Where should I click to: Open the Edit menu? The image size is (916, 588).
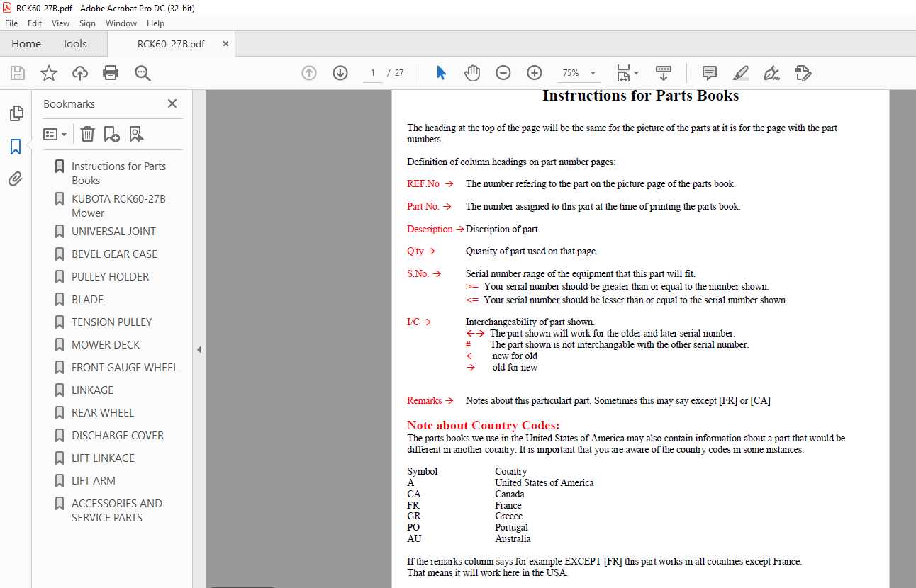pyautogui.click(x=35, y=23)
